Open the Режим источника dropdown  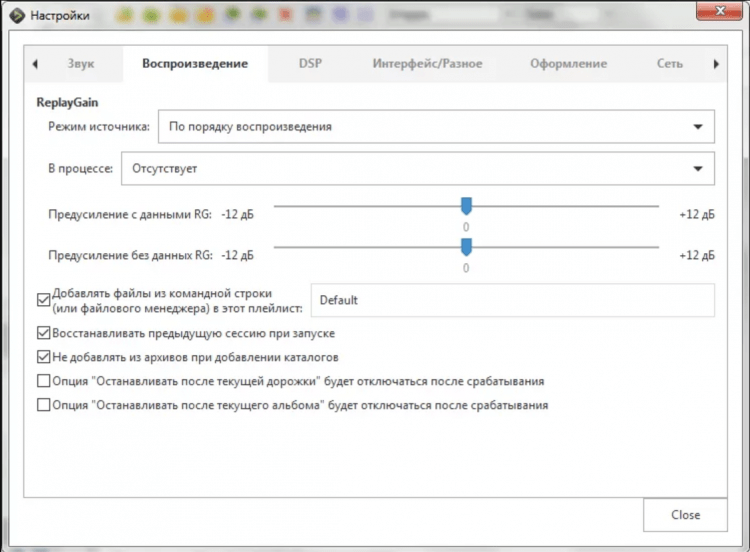(436, 127)
